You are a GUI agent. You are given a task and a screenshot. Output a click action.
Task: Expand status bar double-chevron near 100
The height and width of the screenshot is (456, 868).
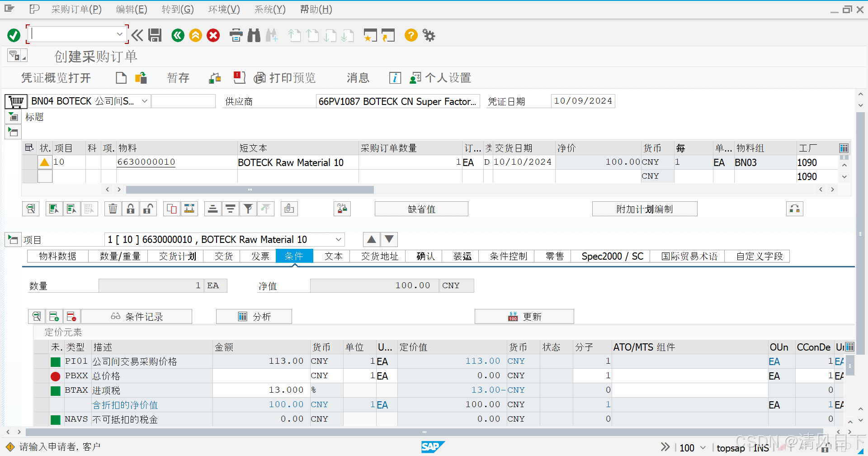point(665,447)
